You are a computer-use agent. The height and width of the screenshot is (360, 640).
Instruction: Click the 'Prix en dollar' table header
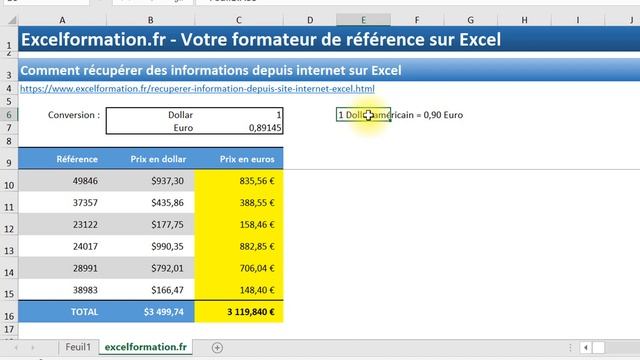(x=150, y=159)
